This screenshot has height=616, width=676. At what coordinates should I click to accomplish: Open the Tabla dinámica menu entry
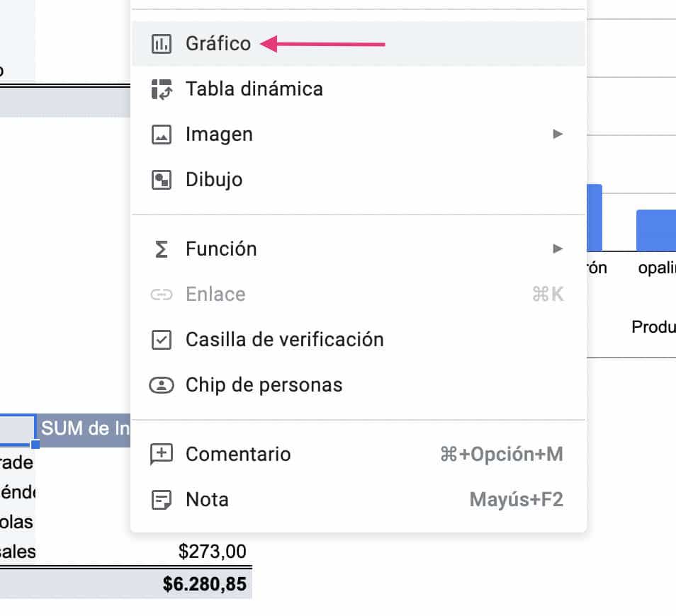pos(253,89)
